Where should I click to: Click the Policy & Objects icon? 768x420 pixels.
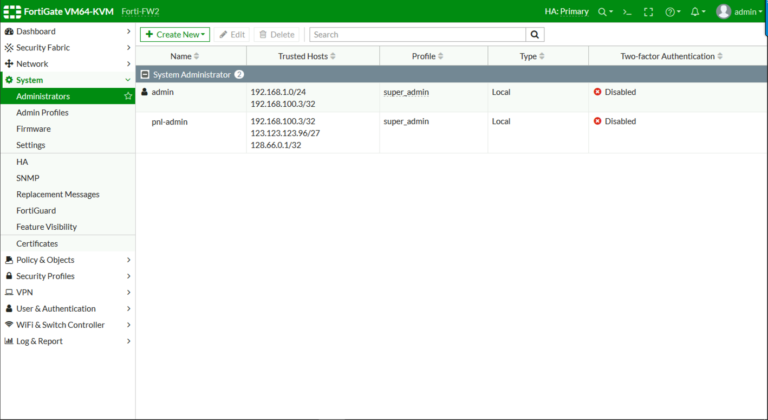tap(9, 260)
